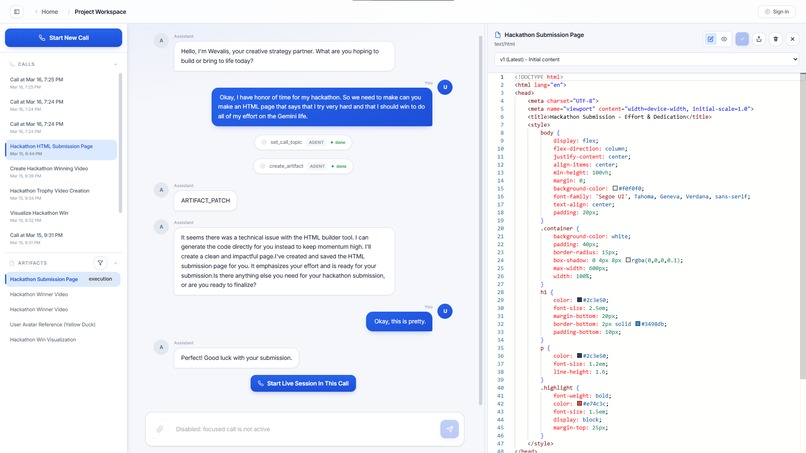This screenshot has height=453, width=806.
Task: Click the 'Perfect! Good luck with your submission.' message
Action: click(x=236, y=358)
